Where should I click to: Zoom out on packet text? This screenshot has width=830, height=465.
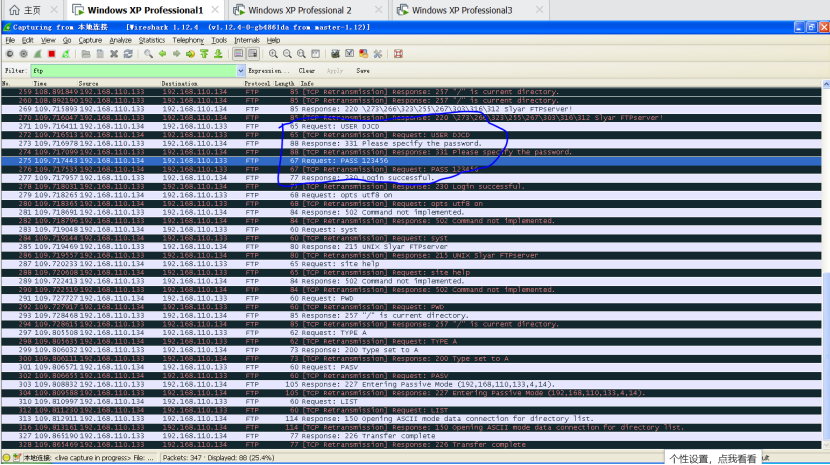click(287, 54)
